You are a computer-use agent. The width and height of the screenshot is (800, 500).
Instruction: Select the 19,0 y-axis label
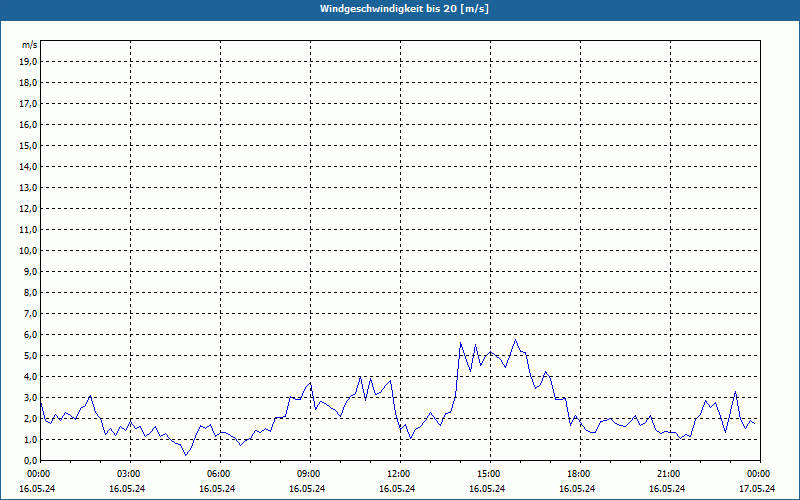click(29, 62)
